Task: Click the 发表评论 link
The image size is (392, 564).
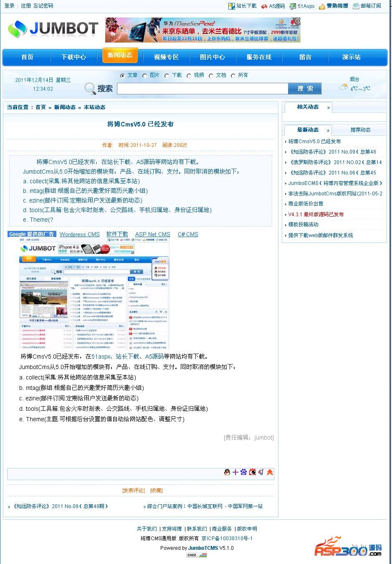Action: 133,491
